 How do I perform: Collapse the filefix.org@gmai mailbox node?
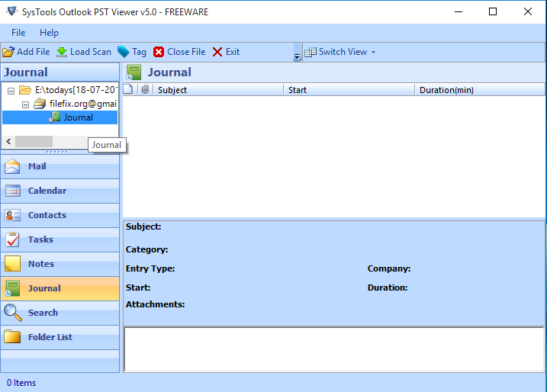[25, 104]
